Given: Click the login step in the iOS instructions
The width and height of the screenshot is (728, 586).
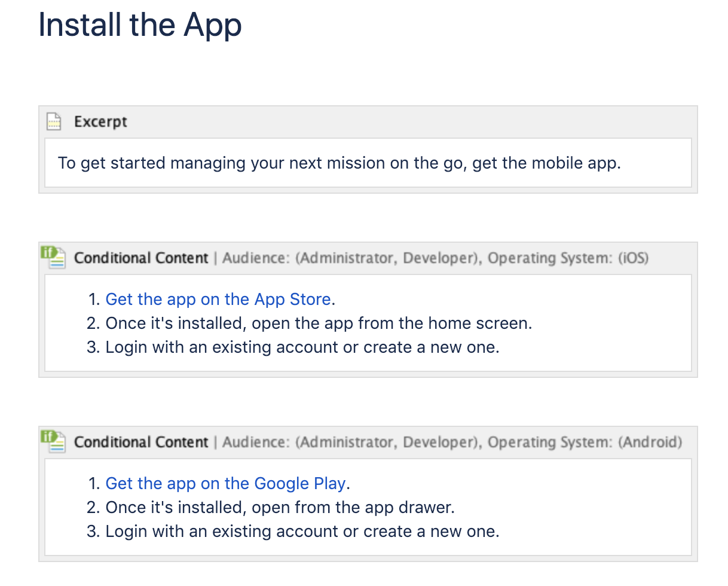Looking at the screenshot, I should tap(302, 347).
